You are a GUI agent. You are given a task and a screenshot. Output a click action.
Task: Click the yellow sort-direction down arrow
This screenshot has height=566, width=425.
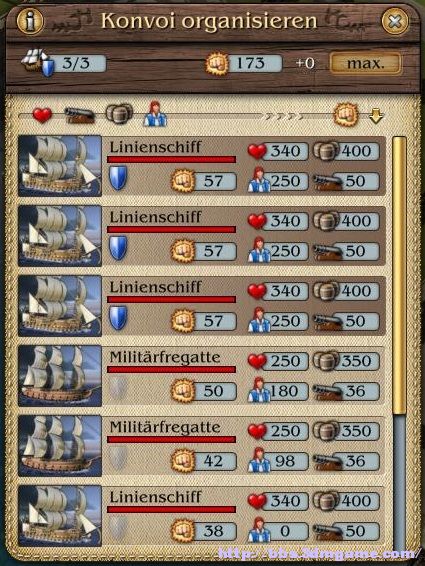click(376, 117)
